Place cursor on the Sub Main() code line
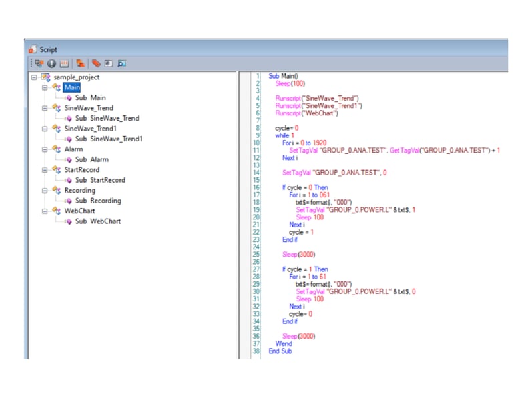The height and width of the screenshot is (398, 532). pos(284,76)
